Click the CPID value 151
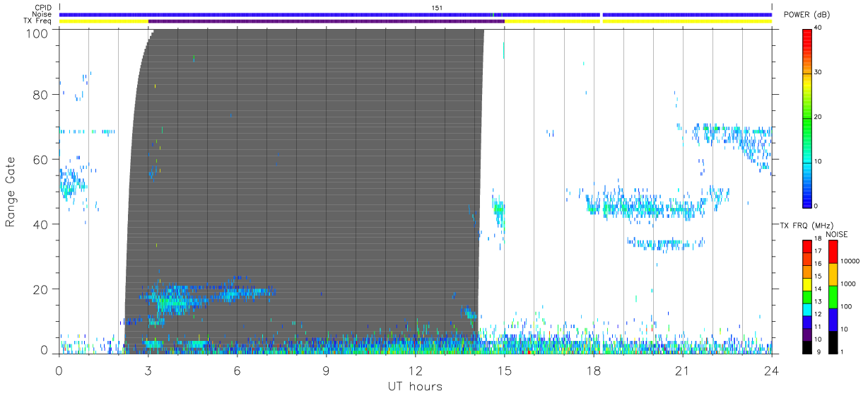Image resolution: width=868 pixels, height=401 pixels. (x=436, y=8)
